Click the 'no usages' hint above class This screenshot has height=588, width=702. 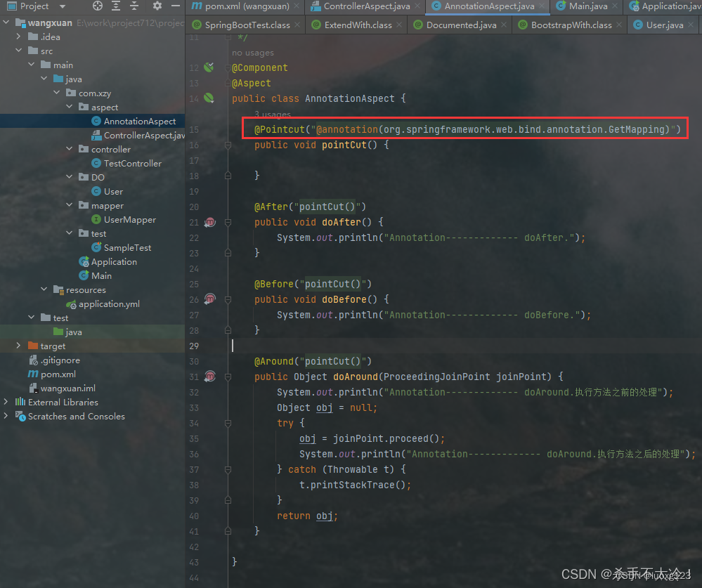click(253, 53)
